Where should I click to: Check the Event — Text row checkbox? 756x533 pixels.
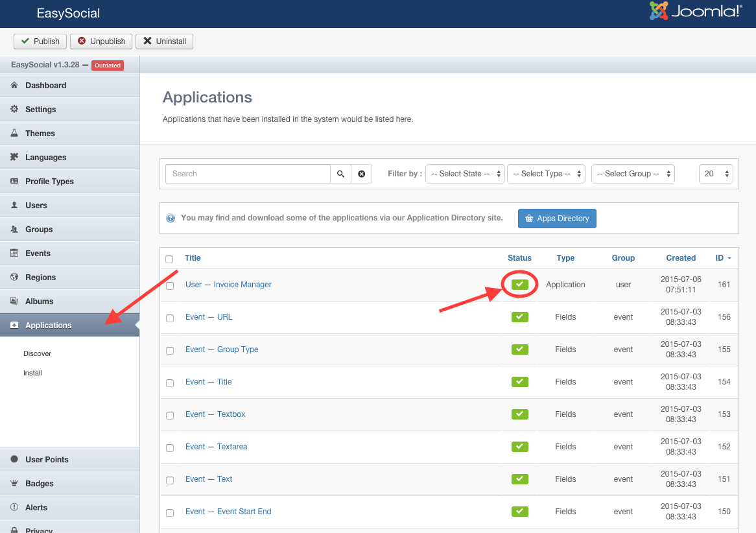(x=170, y=480)
